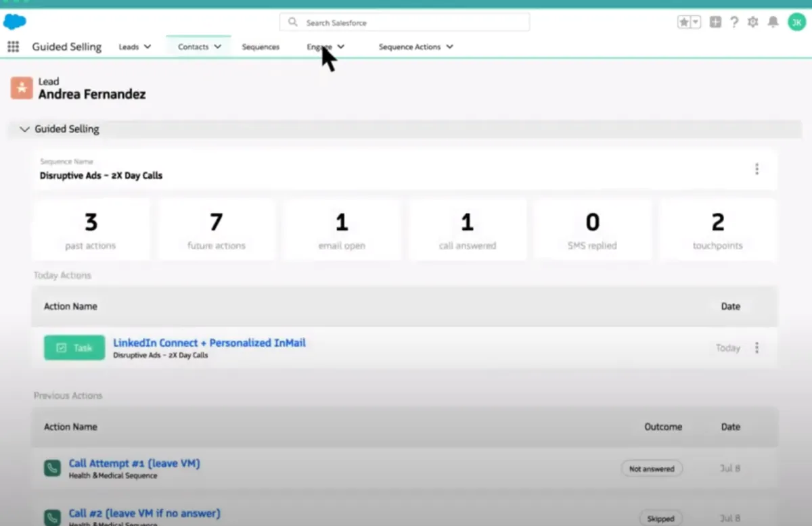Open LinkedIn Connect + Personalized InMail link

[209, 343]
